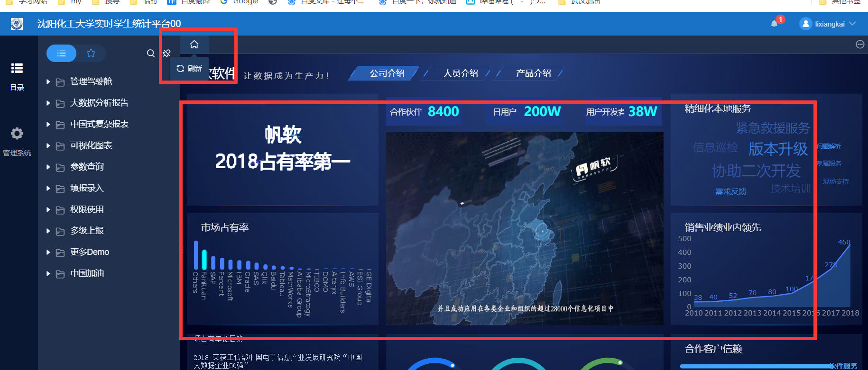868x370 pixels.
Task: Click the 中国式复杂报表 folder icon
Action: [60, 125]
